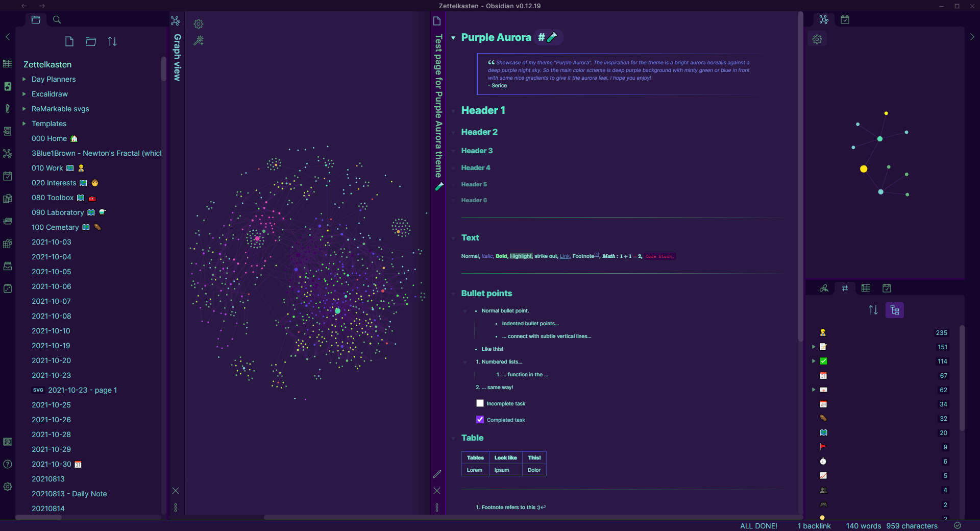Uncheck the Completed task checkbox
This screenshot has width=980, height=531.
(x=480, y=420)
